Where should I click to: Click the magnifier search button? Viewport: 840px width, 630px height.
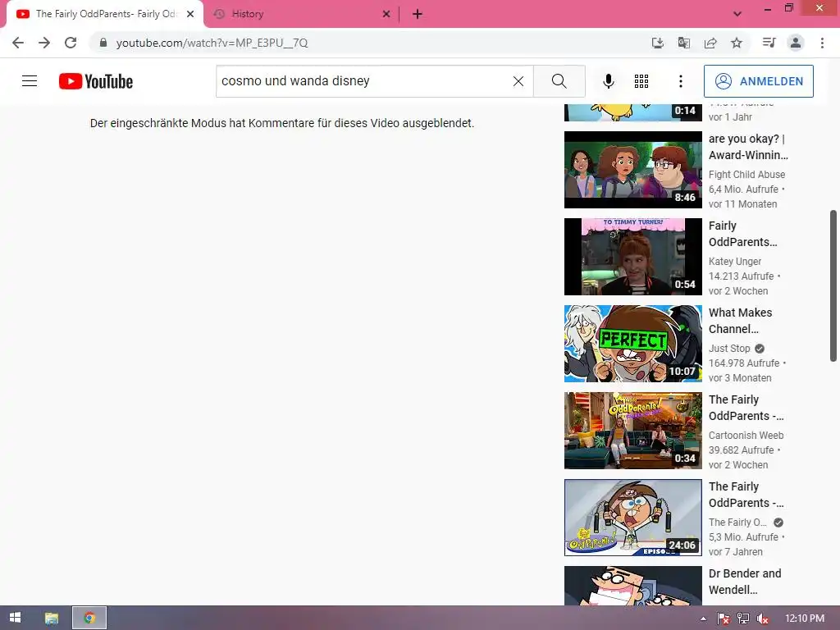[x=559, y=81]
